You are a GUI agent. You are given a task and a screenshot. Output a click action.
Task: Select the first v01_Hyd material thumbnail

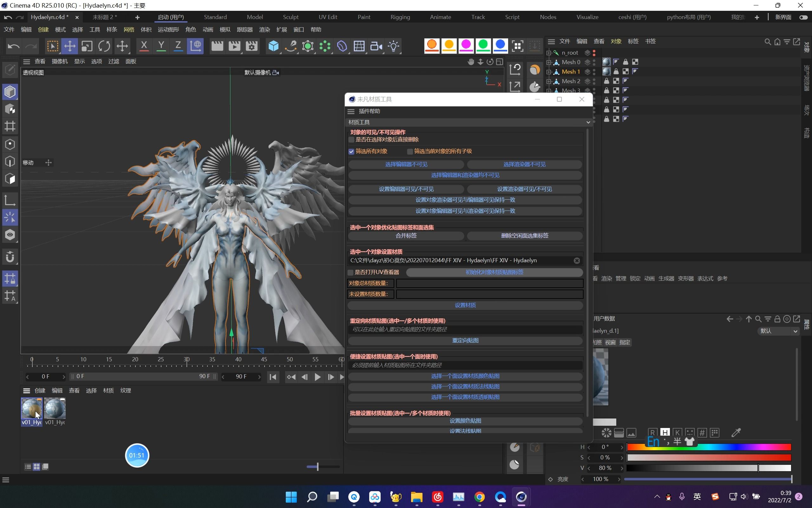31,411
